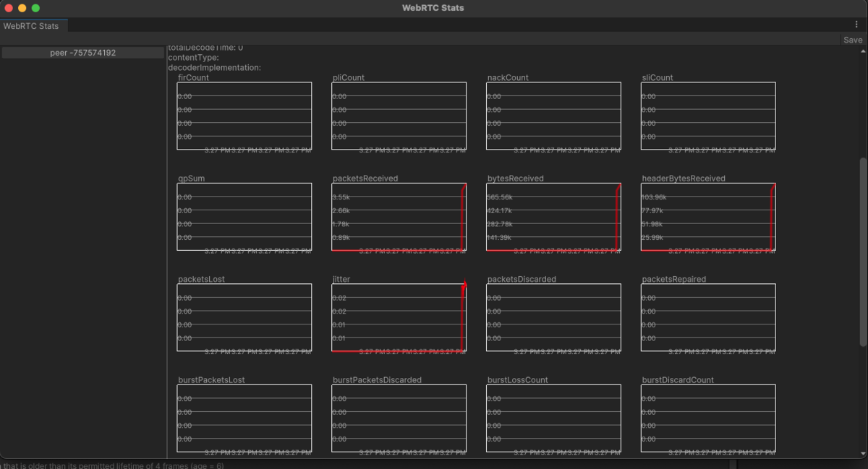Click the pliCount graph
Image resolution: width=868 pixels, height=469 pixels.
pyautogui.click(x=399, y=116)
